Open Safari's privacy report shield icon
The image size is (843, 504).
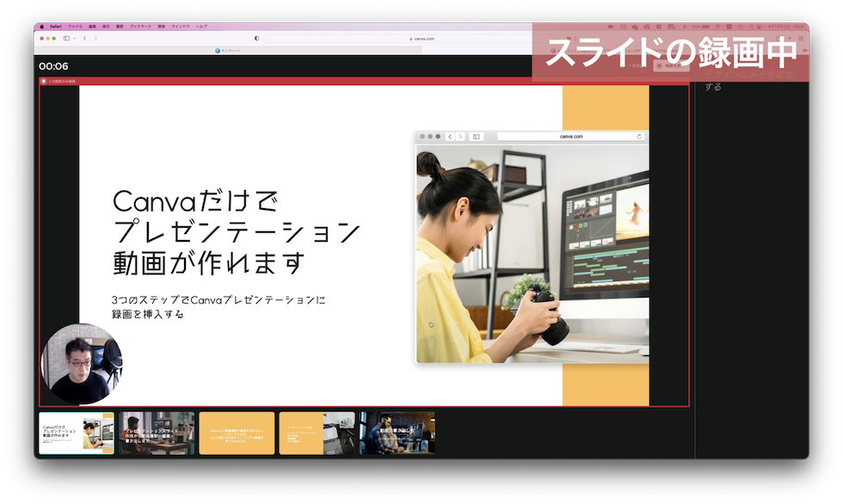(256, 38)
